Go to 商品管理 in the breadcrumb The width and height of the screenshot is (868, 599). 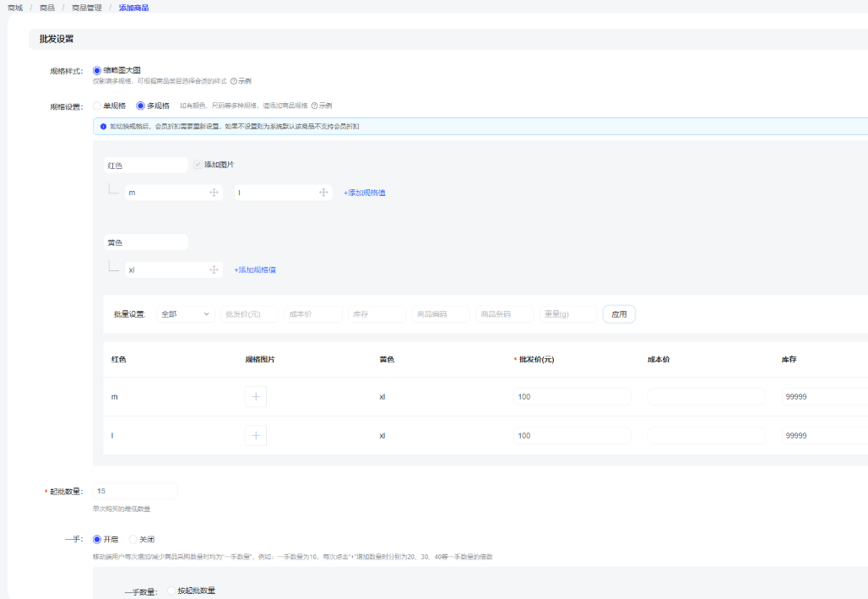[86, 8]
